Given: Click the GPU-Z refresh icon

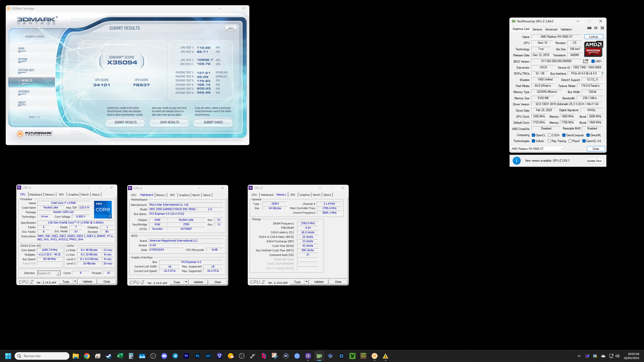Looking at the screenshot, I should 596,28.
